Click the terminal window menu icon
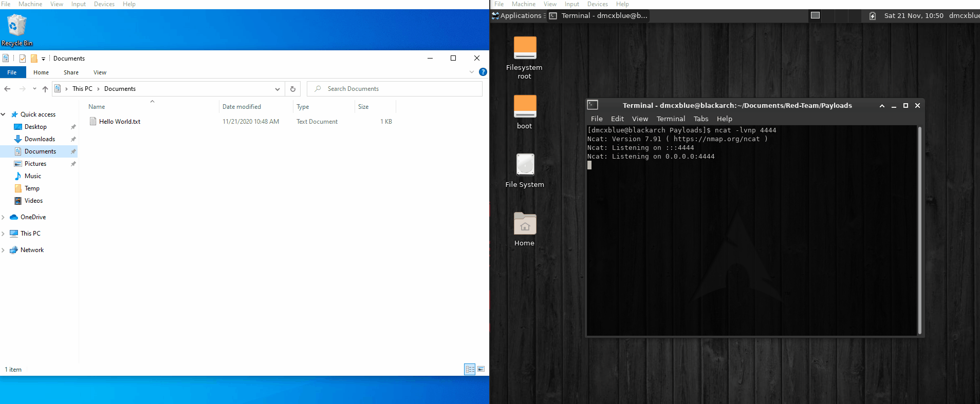Viewport: 980px width, 404px height. click(x=593, y=105)
